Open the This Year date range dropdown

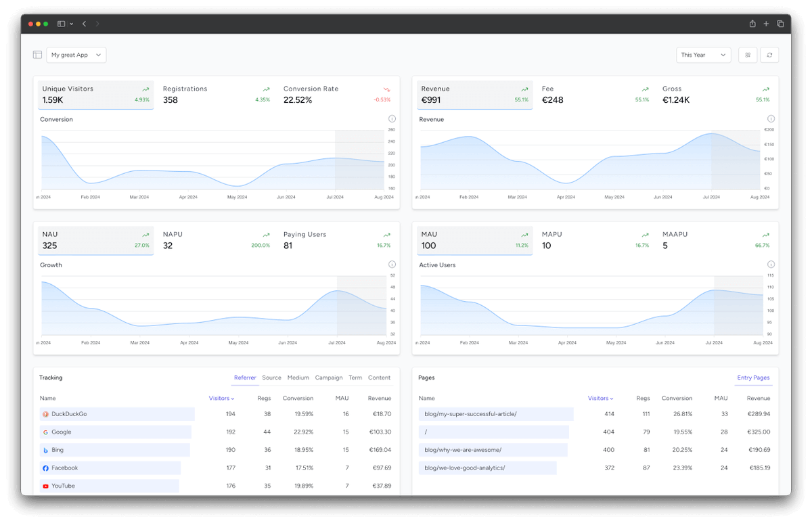click(x=703, y=55)
